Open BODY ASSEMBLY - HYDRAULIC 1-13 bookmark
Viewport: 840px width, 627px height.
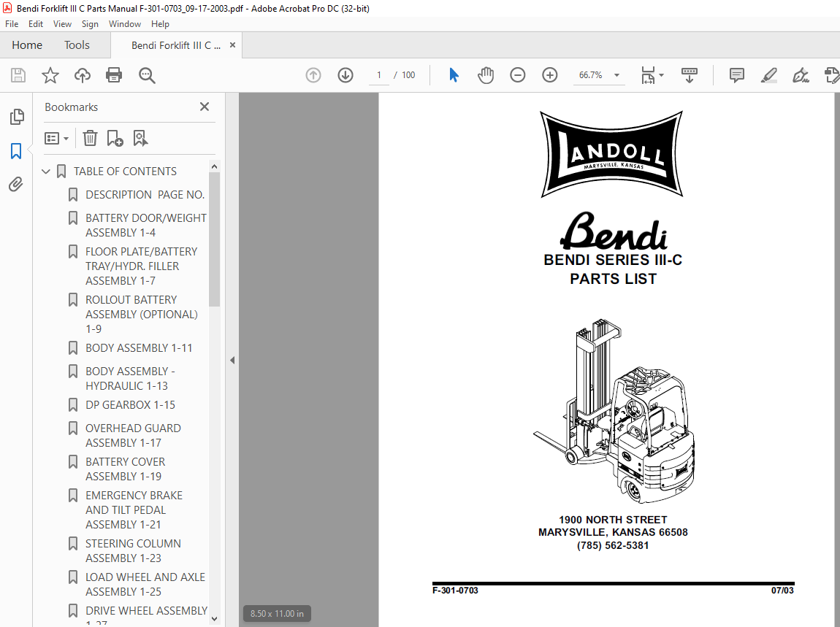pos(130,378)
